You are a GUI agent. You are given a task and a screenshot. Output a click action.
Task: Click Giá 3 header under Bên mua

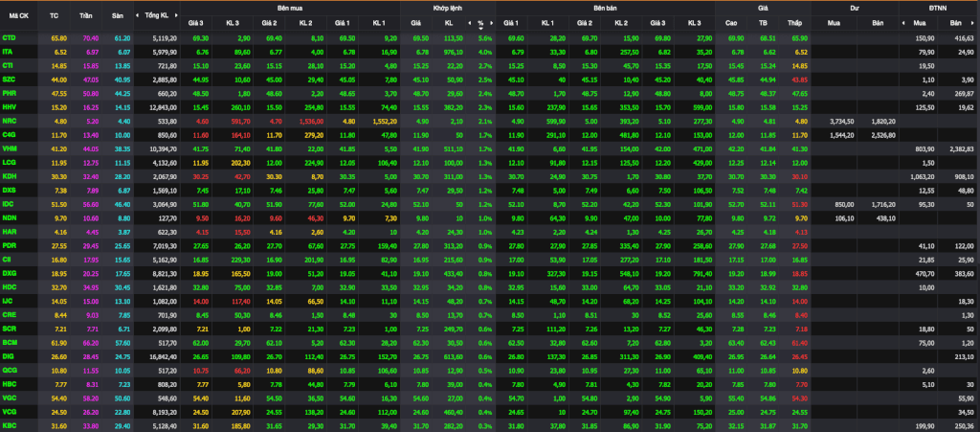pos(195,23)
